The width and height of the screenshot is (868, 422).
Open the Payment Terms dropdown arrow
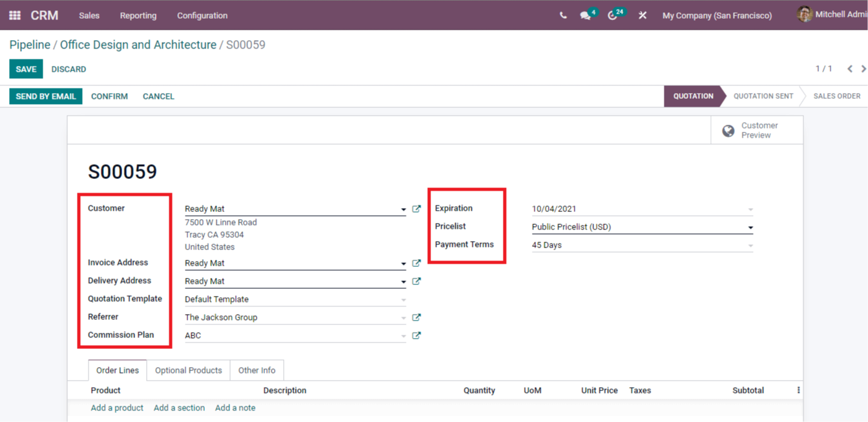750,246
